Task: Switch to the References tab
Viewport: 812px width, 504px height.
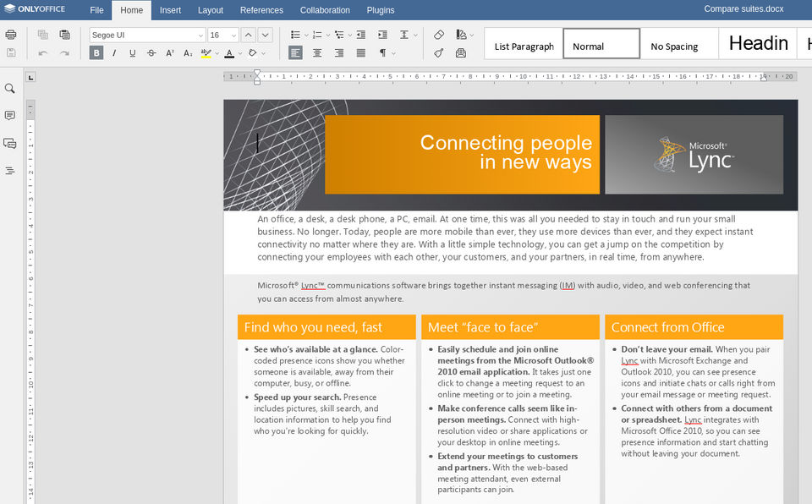Action: point(261,10)
